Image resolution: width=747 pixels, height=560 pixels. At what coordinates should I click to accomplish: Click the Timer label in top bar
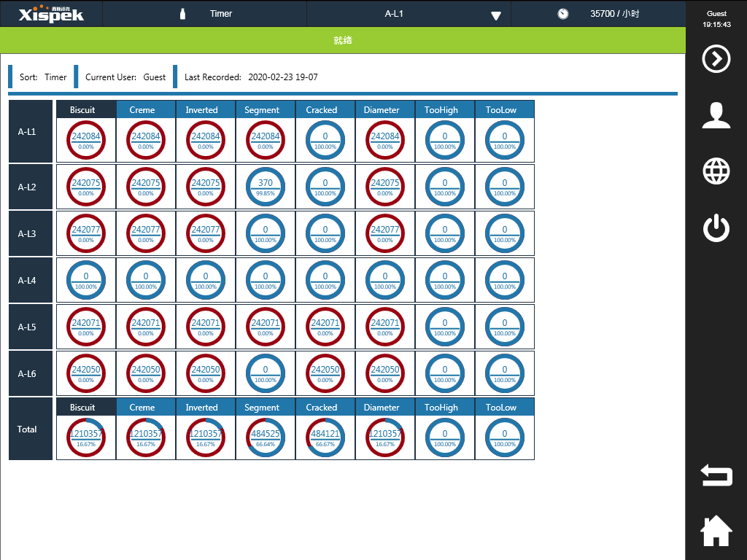[221, 14]
